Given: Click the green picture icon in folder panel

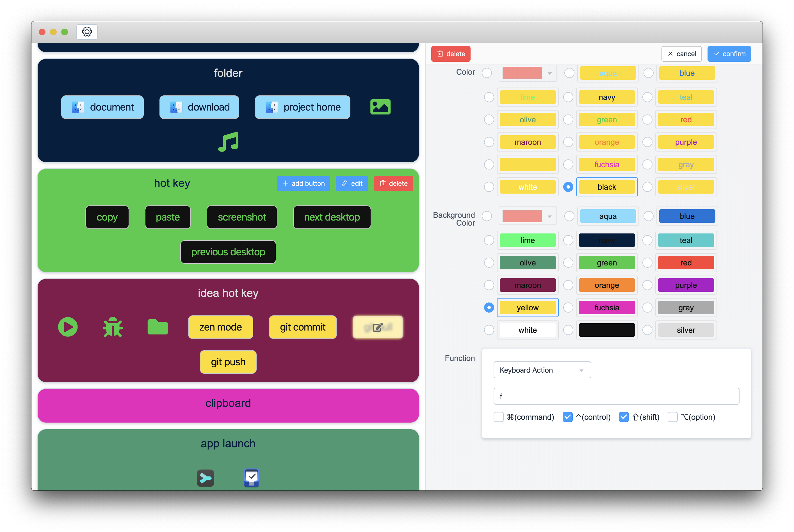Looking at the screenshot, I should (x=380, y=107).
